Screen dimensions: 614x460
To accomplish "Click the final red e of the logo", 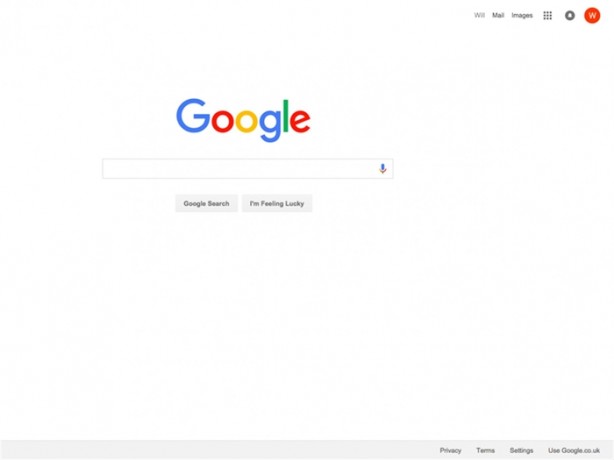I will click(x=300, y=121).
